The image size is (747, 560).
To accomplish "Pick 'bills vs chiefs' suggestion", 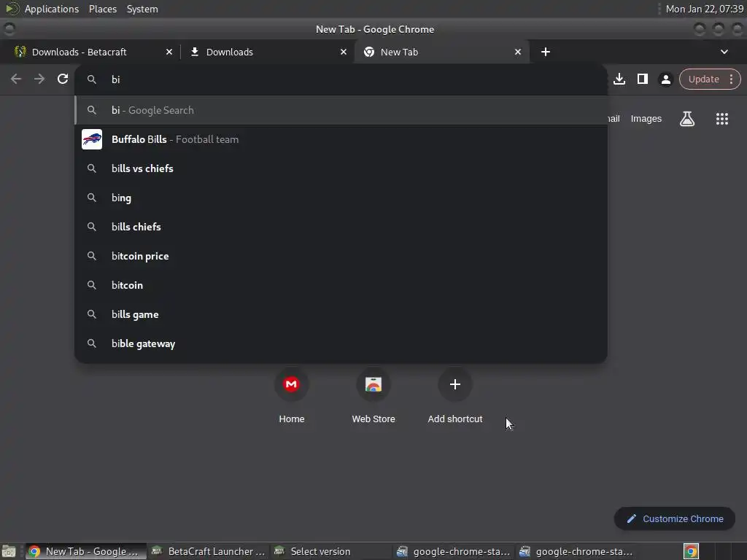I will click(341, 168).
